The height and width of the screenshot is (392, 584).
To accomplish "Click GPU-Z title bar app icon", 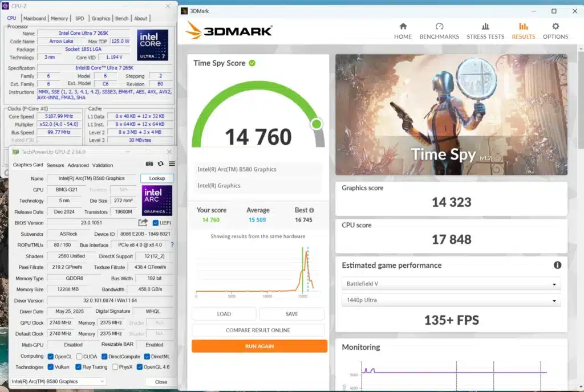I will [x=15, y=152].
